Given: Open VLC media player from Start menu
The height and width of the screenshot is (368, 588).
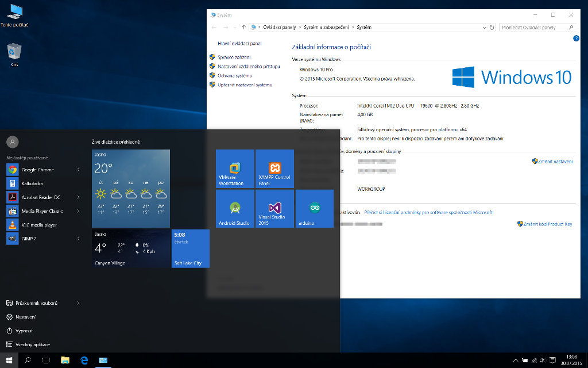Looking at the screenshot, I should (39, 225).
